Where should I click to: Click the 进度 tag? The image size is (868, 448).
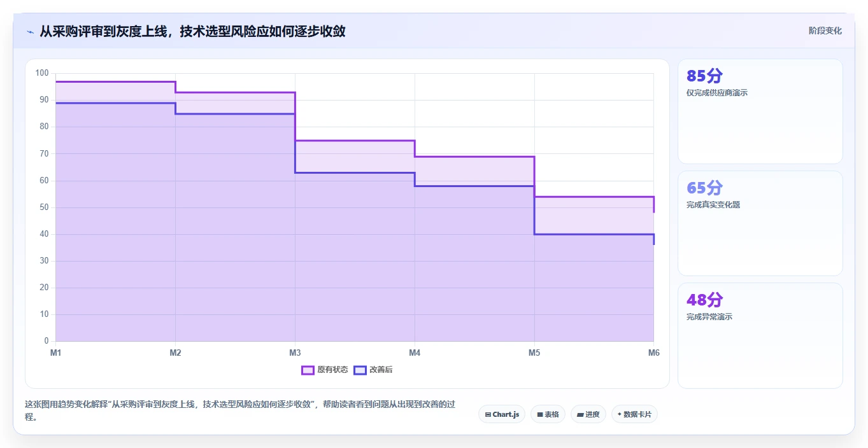click(588, 414)
